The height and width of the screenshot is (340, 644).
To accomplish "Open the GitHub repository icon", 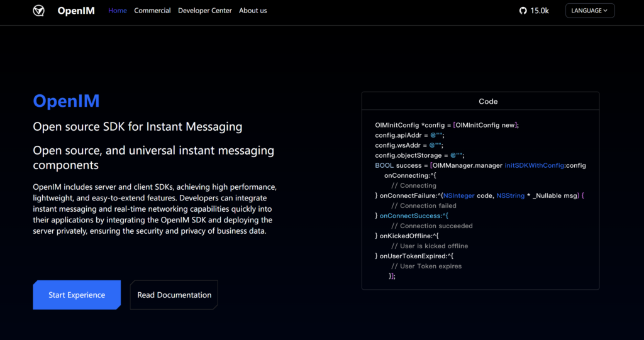I will tap(523, 11).
